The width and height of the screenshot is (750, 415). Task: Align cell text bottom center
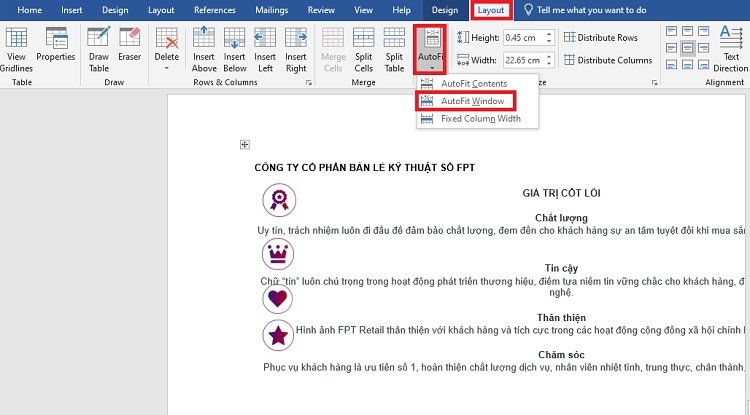click(687, 64)
